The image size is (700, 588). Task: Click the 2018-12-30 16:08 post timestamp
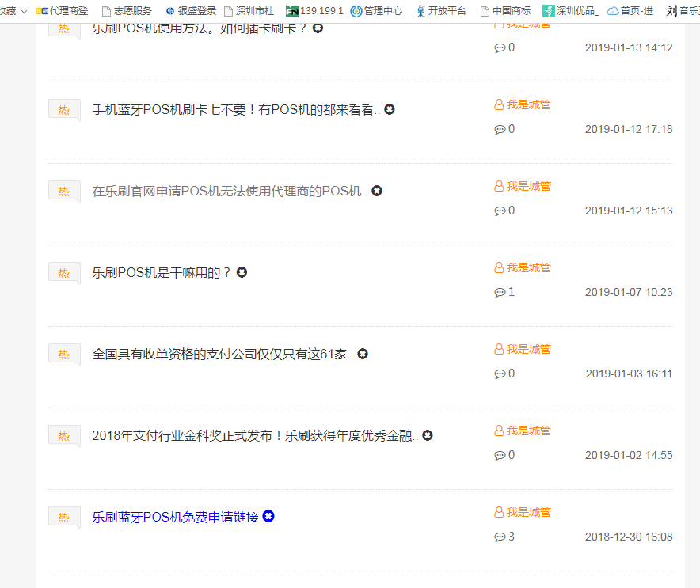coord(629,537)
